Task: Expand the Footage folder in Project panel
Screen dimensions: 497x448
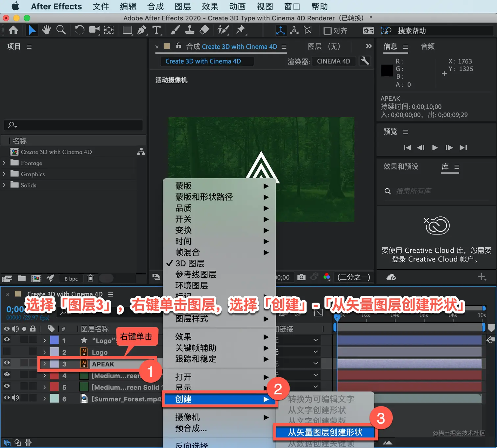Action: coord(4,163)
